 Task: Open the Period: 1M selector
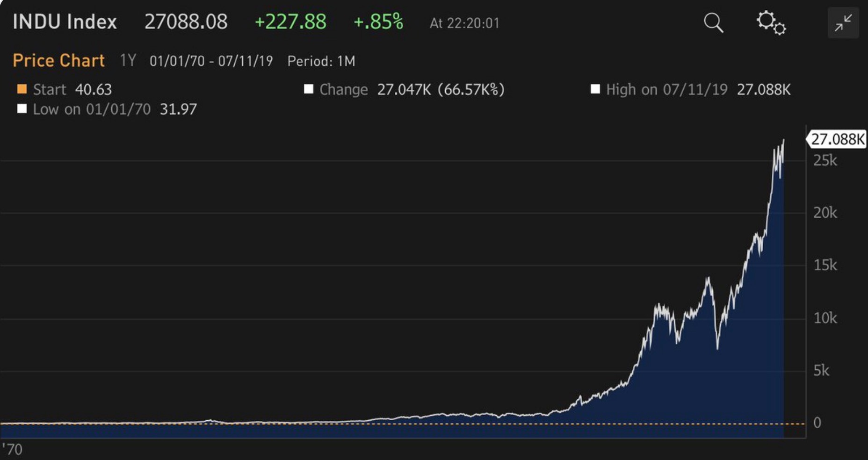coord(321,61)
